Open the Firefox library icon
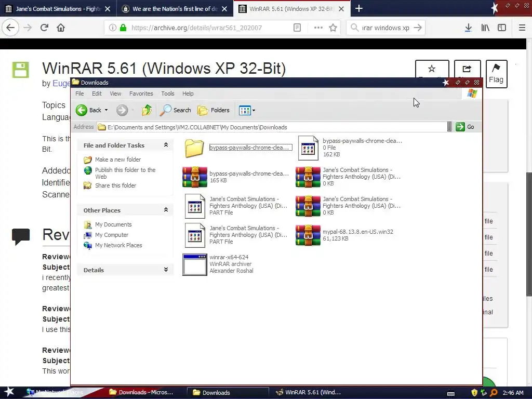Image resolution: width=532 pixels, height=399 pixels. click(485, 28)
